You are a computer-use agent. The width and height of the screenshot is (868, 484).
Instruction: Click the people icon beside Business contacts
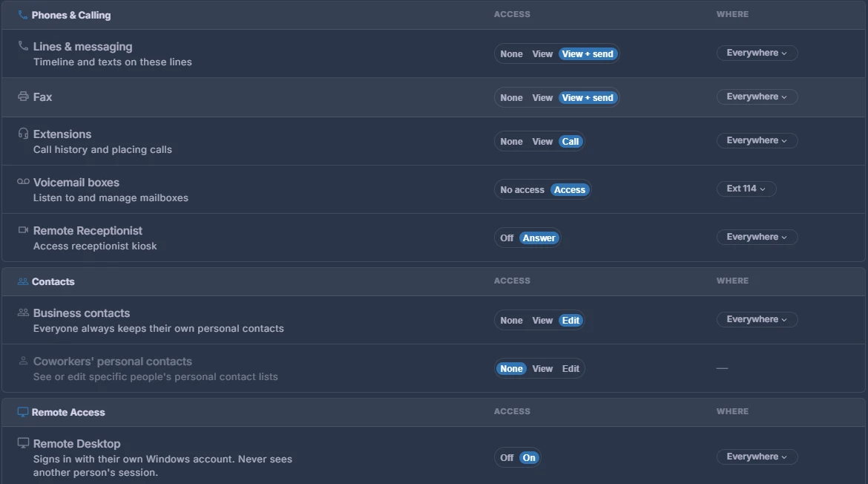(x=23, y=313)
